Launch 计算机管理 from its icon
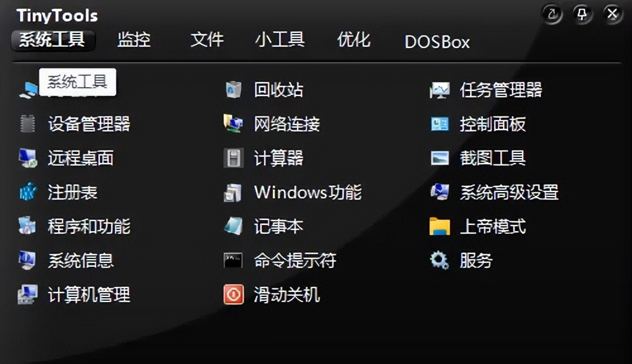 tap(27, 294)
